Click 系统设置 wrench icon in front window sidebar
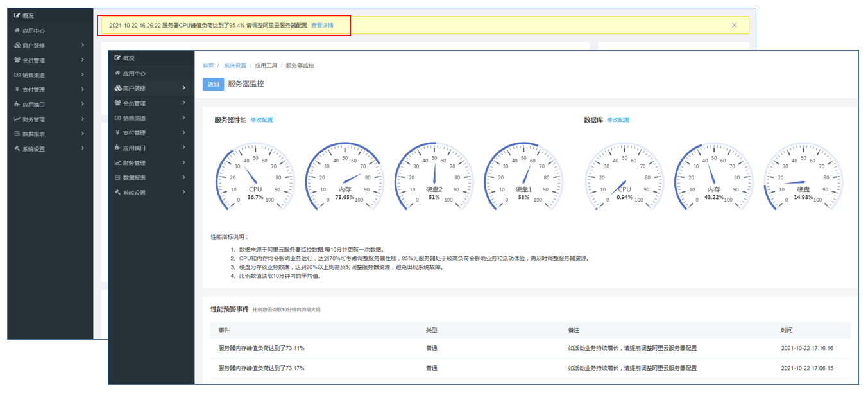Screen dimensions: 868x393 [x=117, y=192]
